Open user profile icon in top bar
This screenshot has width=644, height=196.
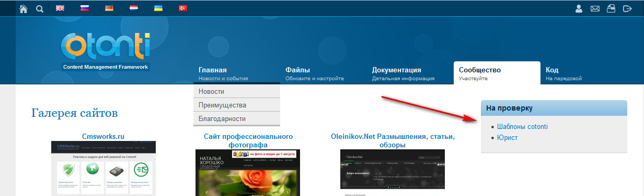pos(579,8)
